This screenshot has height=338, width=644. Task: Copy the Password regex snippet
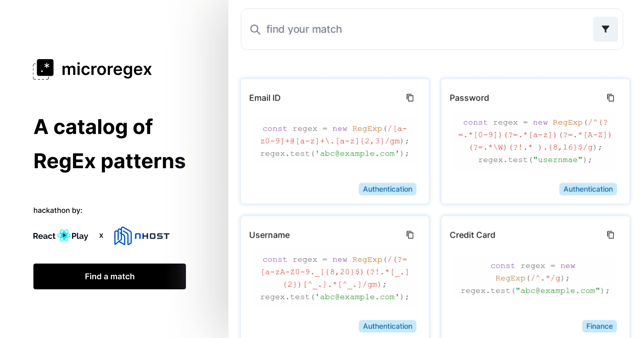click(611, 98)
